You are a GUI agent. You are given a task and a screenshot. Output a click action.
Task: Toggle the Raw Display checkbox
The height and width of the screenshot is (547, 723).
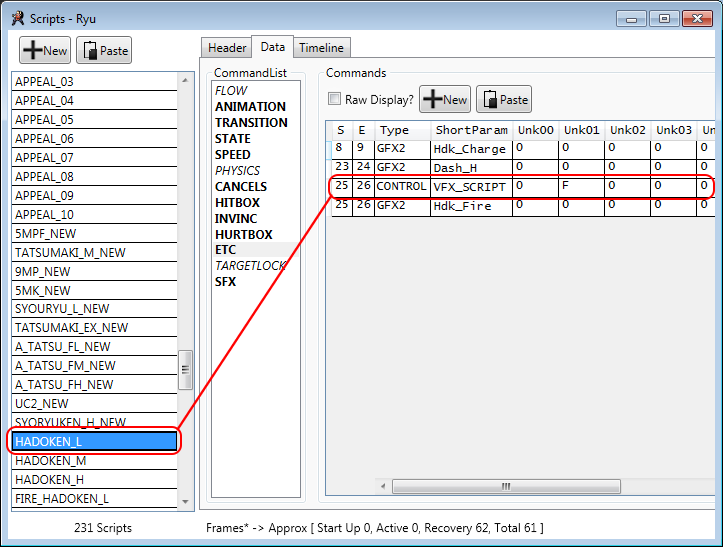click(x=335, y=100)
